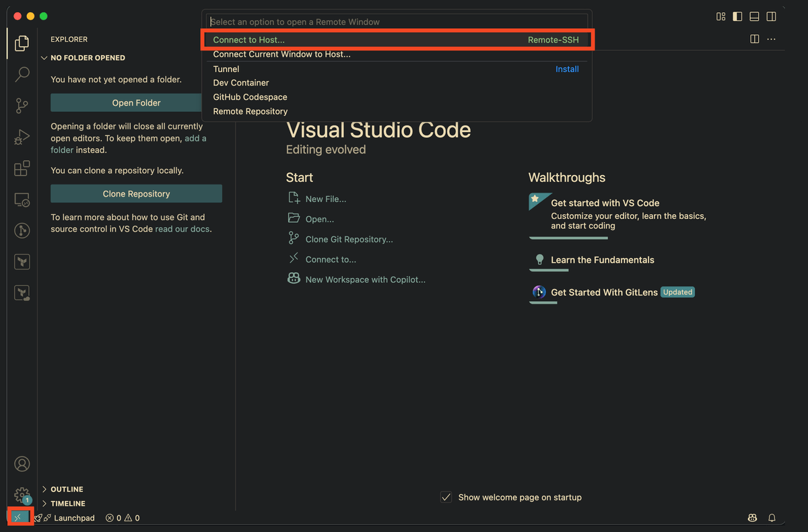Open the Source Control view

point(22,106)
